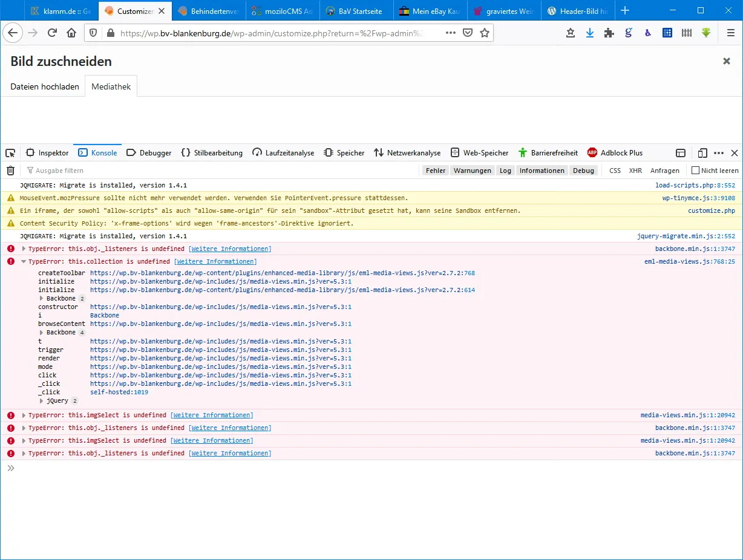Close the Customizer browser tab

pos(162,11)
